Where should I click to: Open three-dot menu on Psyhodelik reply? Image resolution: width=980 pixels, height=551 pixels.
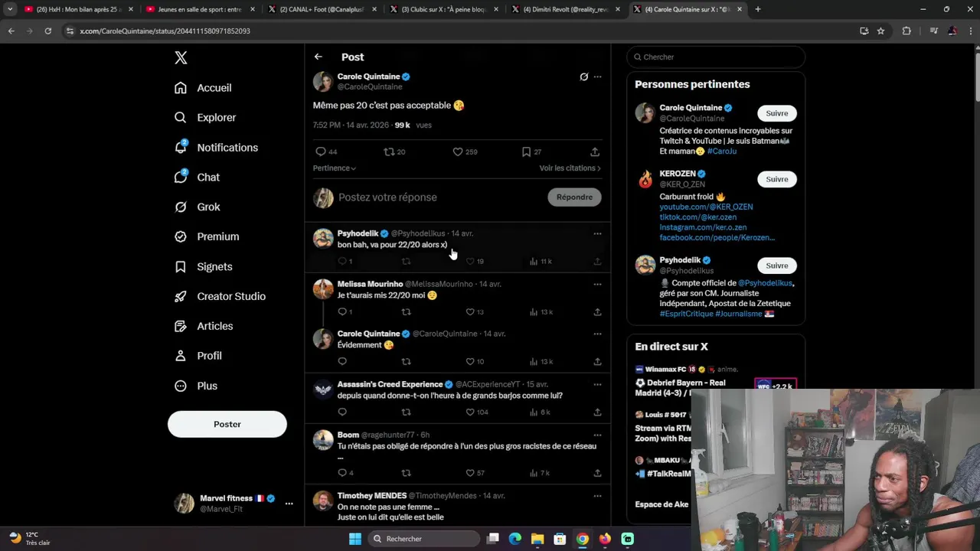point(597,233)
